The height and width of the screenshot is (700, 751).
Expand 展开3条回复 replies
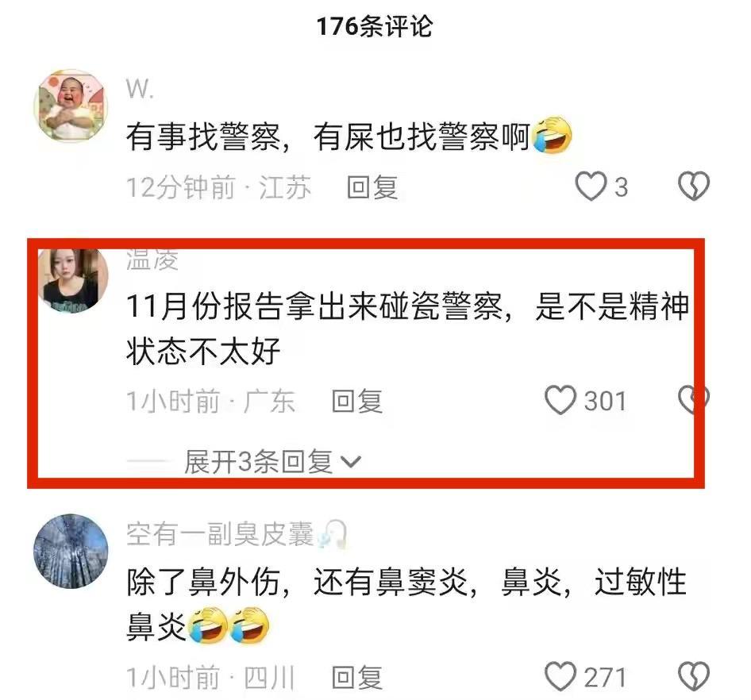coord(259,462)
